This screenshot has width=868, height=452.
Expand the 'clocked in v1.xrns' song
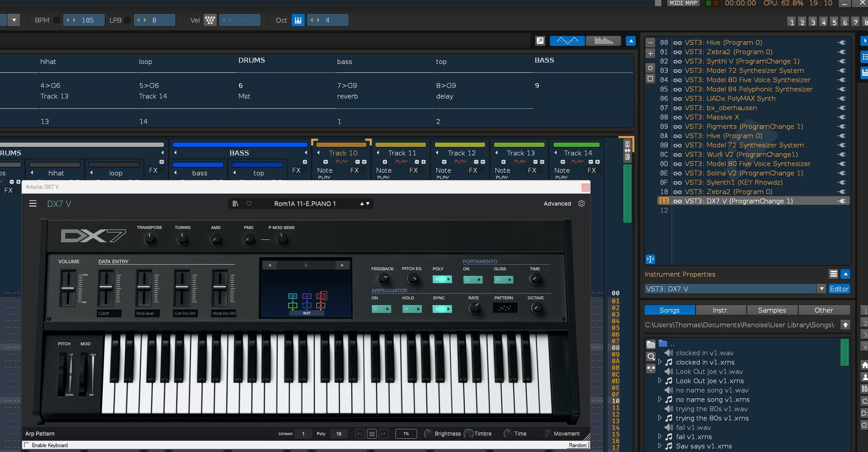tap(660, 362)
